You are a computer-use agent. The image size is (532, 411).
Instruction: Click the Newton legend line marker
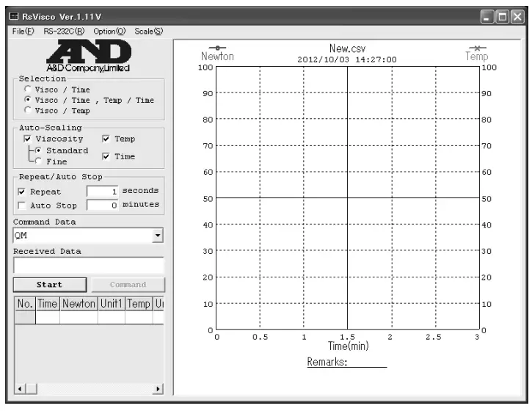pos(217,48)
